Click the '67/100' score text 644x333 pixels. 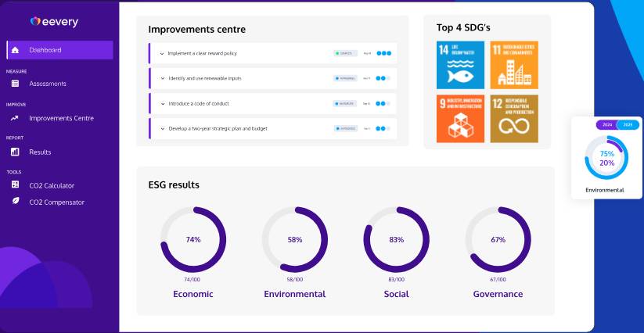pyautogui.click(x=498, y=280)
